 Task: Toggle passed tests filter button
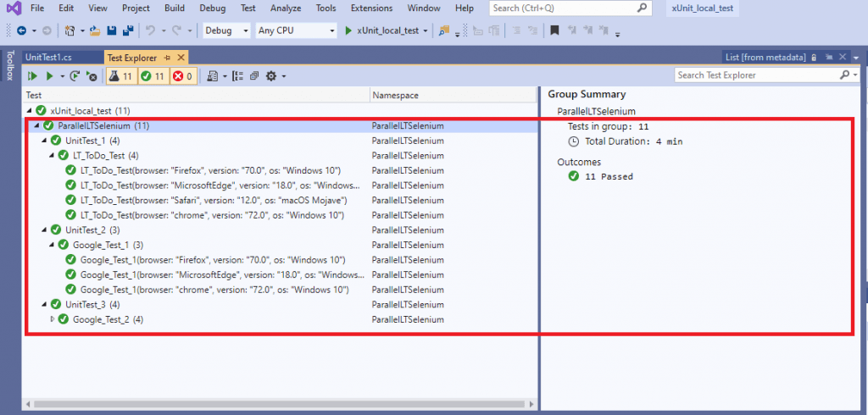coord(153,76)
